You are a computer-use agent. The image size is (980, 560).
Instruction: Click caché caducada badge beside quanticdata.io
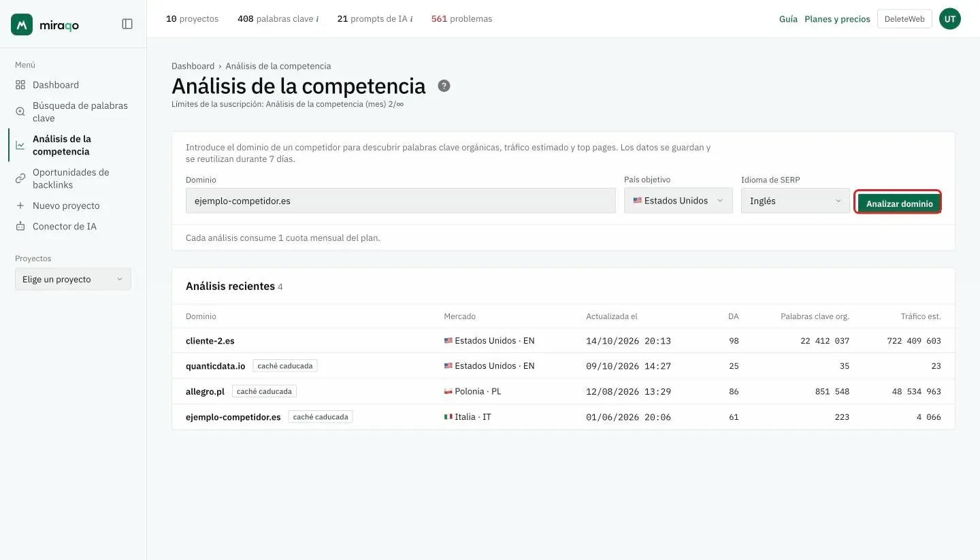point(285,365)
